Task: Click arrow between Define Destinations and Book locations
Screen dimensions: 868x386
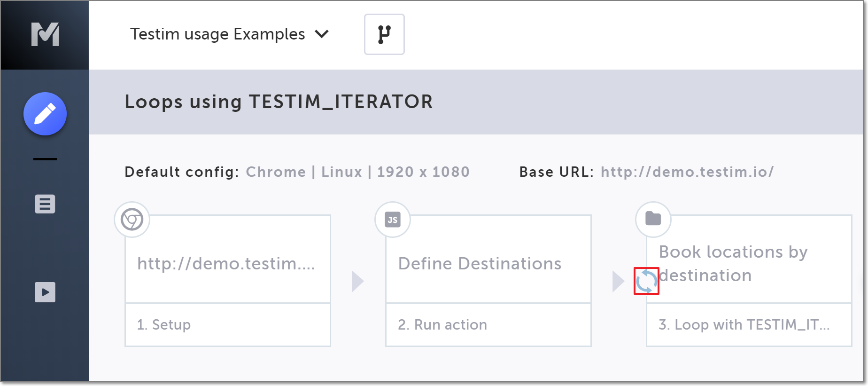Action: pos(618,281)
